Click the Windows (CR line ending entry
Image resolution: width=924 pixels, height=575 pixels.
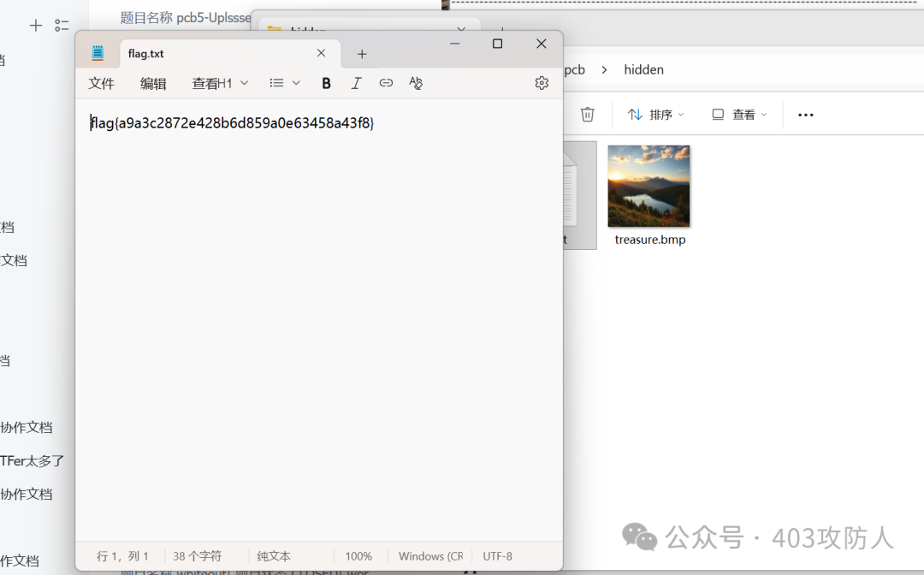pos(430,556)
